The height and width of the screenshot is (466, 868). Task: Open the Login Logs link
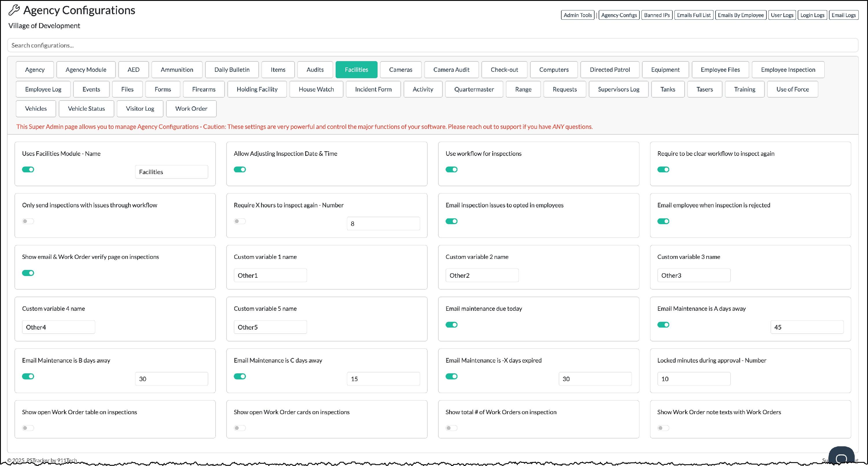(x=812, y=15)
